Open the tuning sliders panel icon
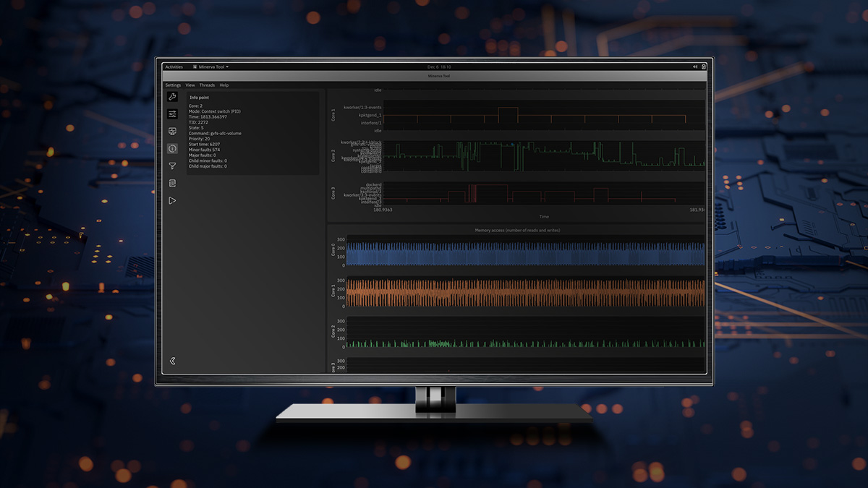This screenshot has width=868, height=488. pyautogui.click(x=172, y=114)
